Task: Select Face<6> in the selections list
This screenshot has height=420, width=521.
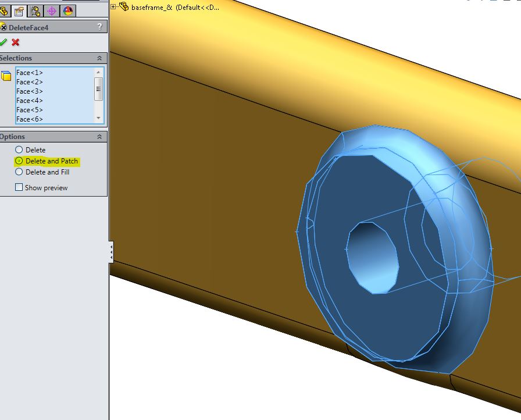Action: [x=30, y=119]
